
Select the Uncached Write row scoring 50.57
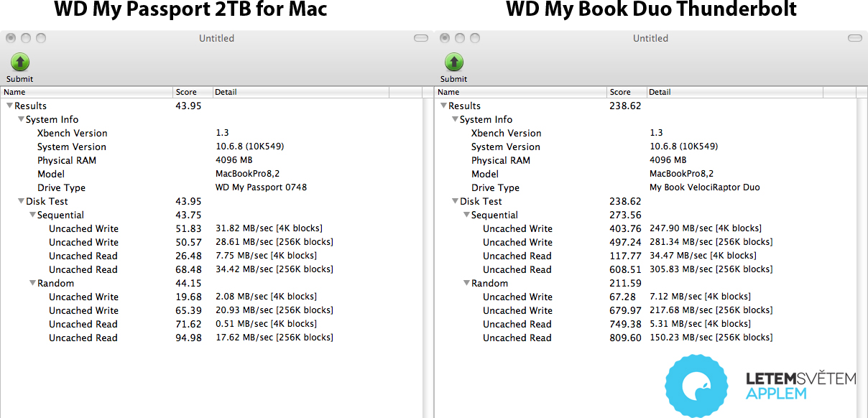(212, 242)
